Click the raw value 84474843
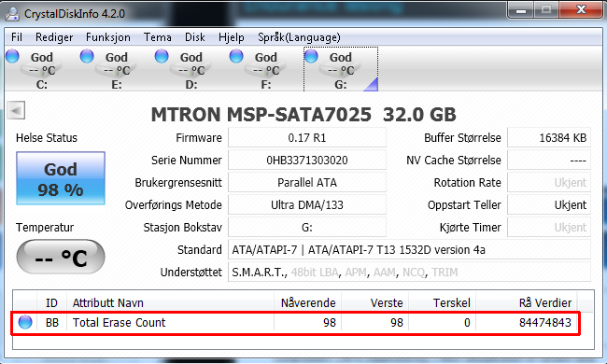Viewport: 607px width, 364px height. tap(544, 323)
